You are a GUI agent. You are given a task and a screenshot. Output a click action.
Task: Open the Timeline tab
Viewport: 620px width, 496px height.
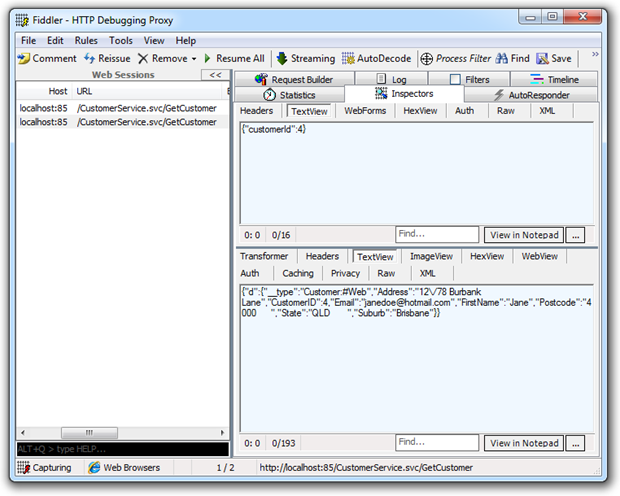pos(554,79)
